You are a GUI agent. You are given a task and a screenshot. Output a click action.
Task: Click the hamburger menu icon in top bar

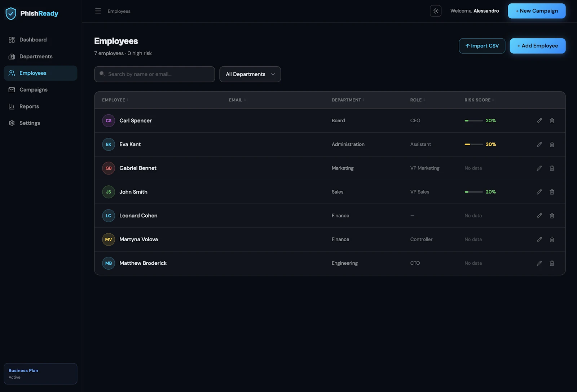[98, 11]
